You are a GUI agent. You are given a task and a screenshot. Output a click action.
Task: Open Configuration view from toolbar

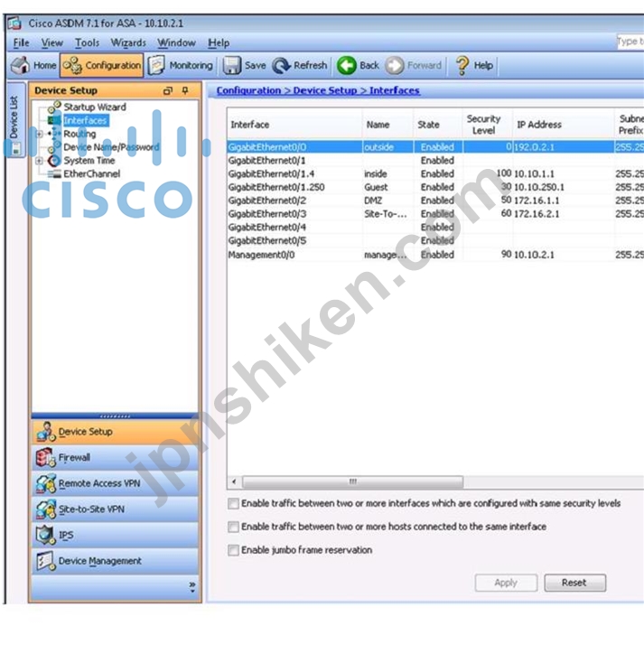tap(102, 65)
